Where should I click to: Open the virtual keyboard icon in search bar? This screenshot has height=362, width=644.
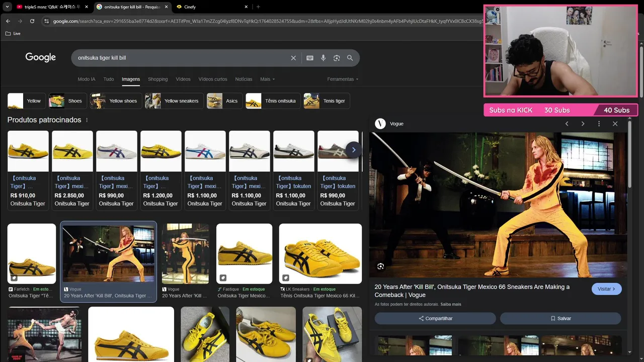310,58
